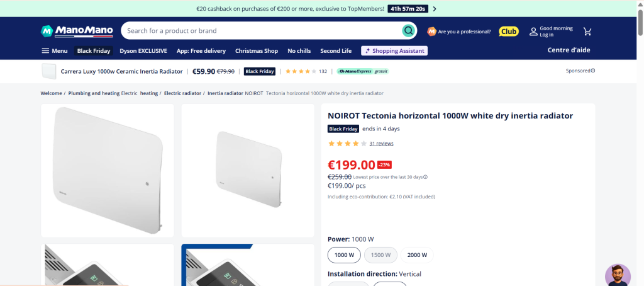Open the chat assistant avatar
The image size is (644, 286).
pos(618,275)
